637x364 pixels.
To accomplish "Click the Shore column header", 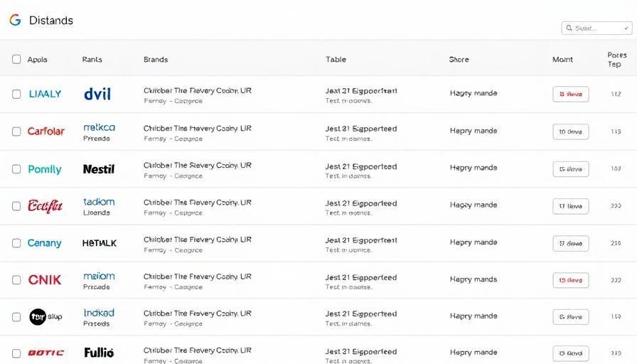I will (x=459, y=60).
